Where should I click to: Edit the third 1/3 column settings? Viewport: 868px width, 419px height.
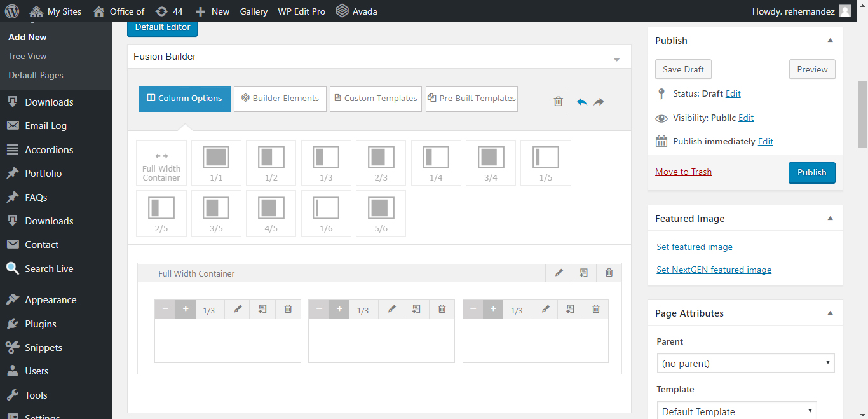tap(545, 310)
